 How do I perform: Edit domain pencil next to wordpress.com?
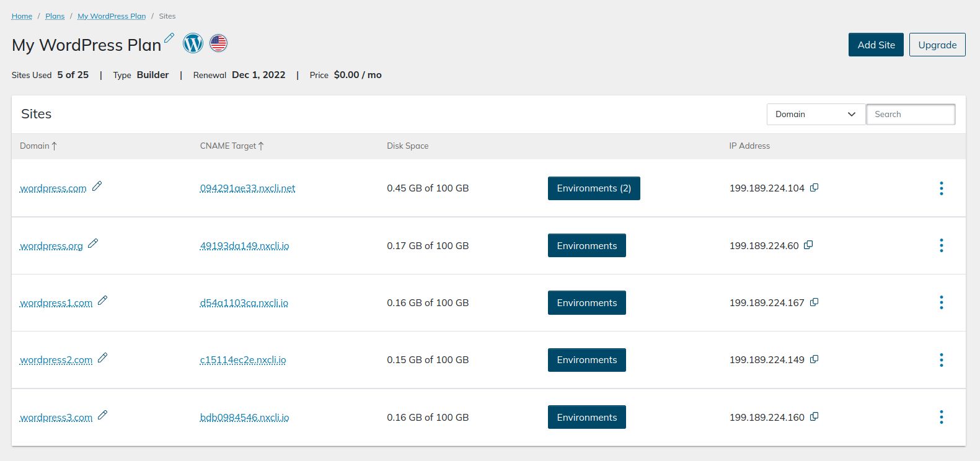point(97,186)
